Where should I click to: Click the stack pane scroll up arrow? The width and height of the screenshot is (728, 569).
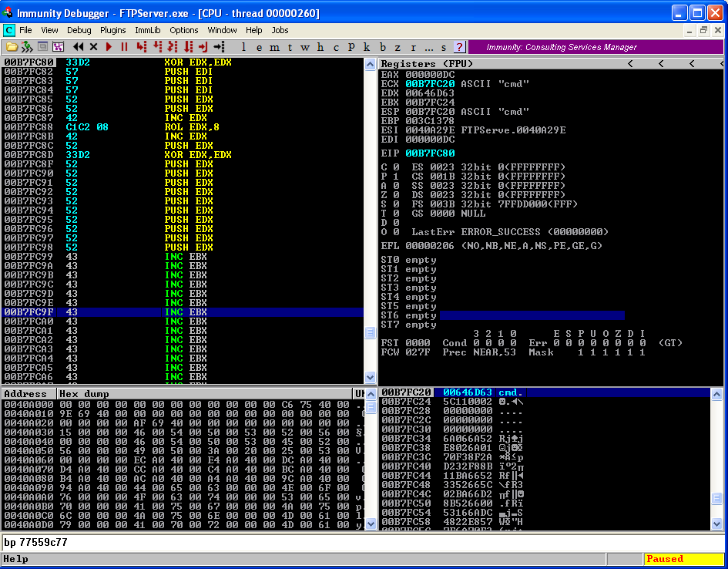click(x=717, y=394)
